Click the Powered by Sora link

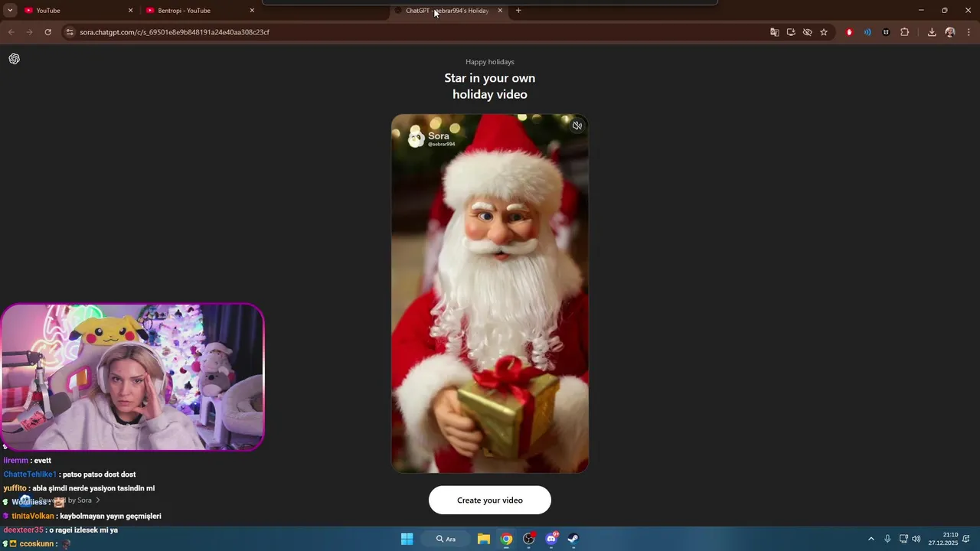(61, 500)
